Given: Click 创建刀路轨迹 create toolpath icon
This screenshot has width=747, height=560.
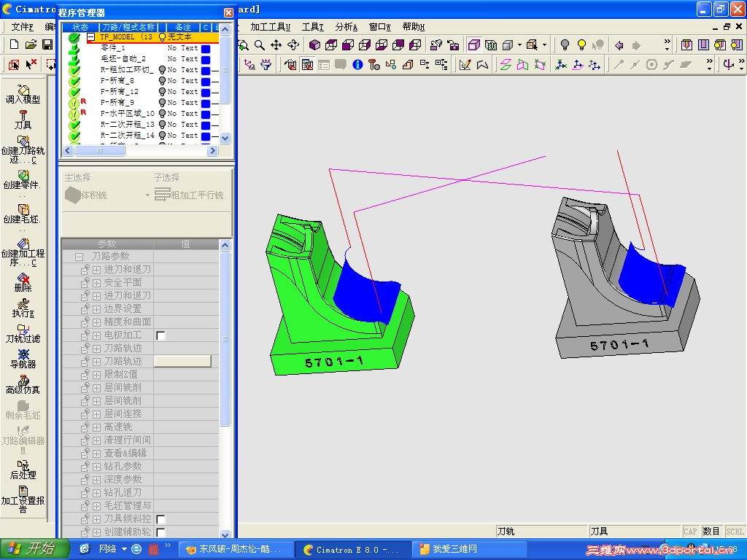Looking at the screenshot, I should 23,149.
